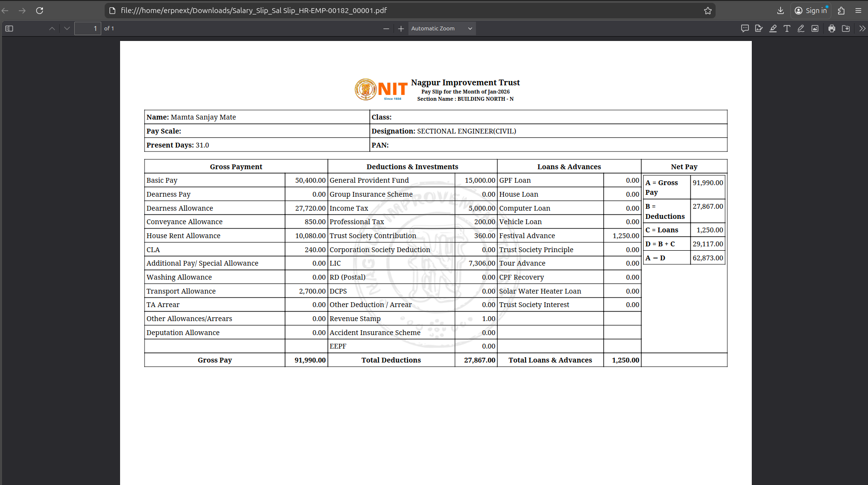The height and width of the screenshot is (485, 868).
Task: Add a comment annotation
Action: [745, 28]
